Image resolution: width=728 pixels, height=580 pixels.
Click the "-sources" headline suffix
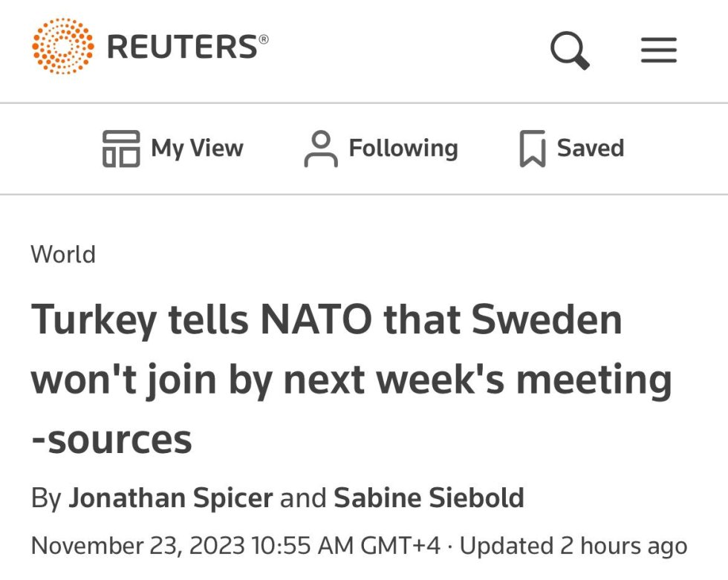point(111,440)
